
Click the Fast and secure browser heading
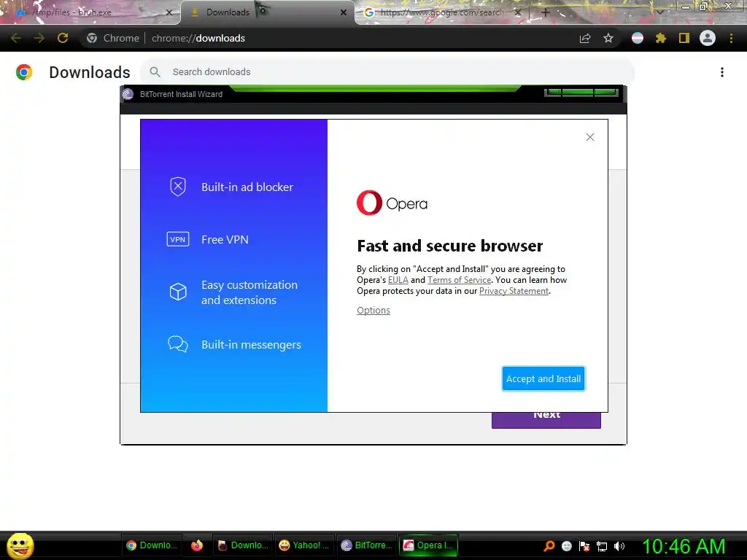pyautogui.click(x=449, y=246)
